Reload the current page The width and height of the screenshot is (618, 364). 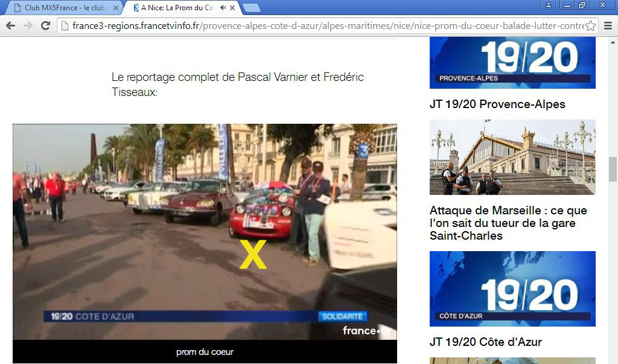(46, 26)
